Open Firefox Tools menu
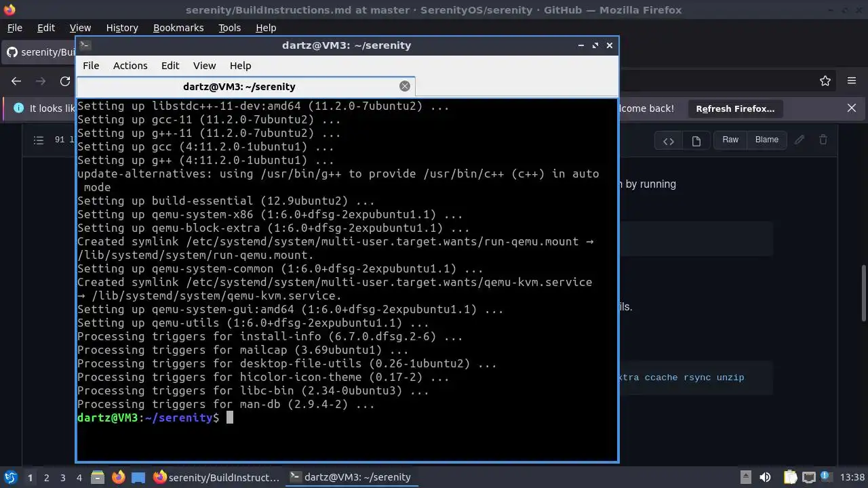This screenshot has height=488, width=868. click(x=229, y=28)
